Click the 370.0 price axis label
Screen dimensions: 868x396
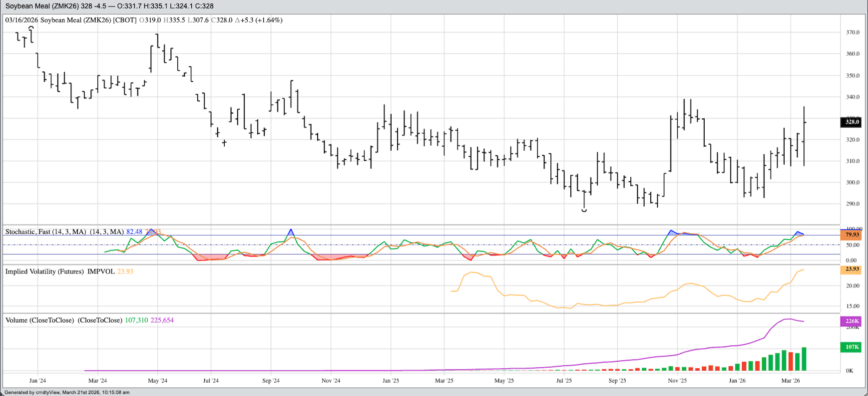coord(853,32)
